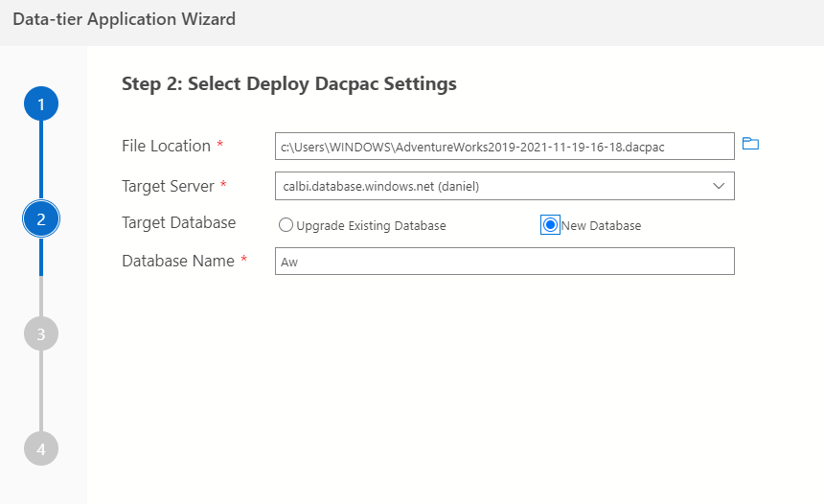824x504 pixels.
Task: Select the Upgrade Existing Database radio button
Action: (286, 225)
